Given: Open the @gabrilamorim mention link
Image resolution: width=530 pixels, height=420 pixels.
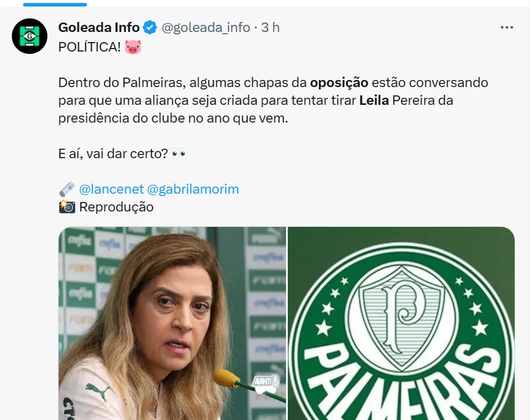Looking at the screenshot, I should coord(193,190).
